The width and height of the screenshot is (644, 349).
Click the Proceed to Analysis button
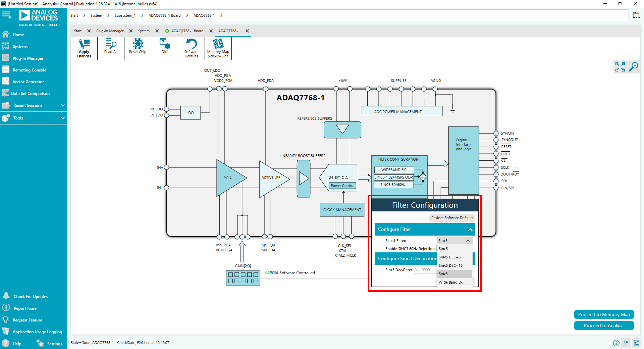[x=604, y=325]
